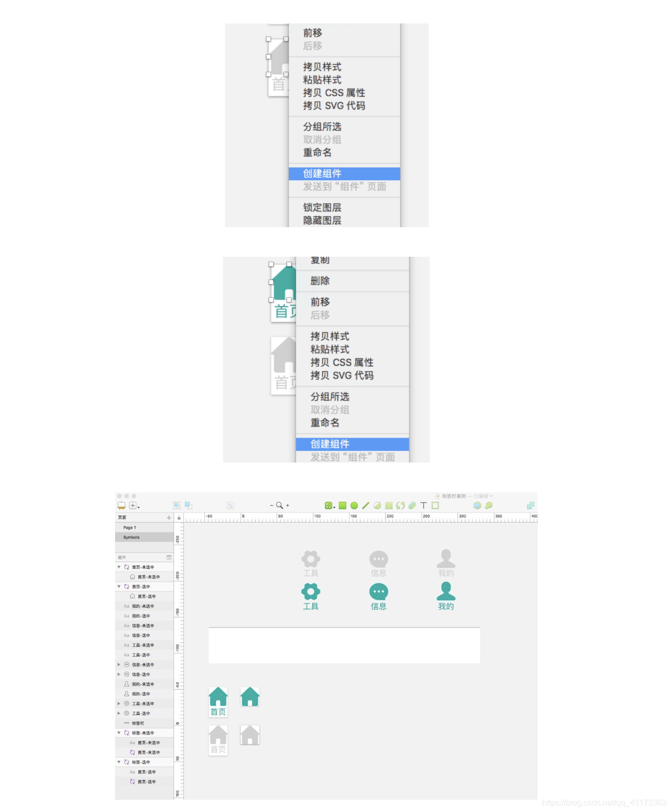
Task: Select the Aa 信息-选中 text layer
Action: [x=145, y=635]
